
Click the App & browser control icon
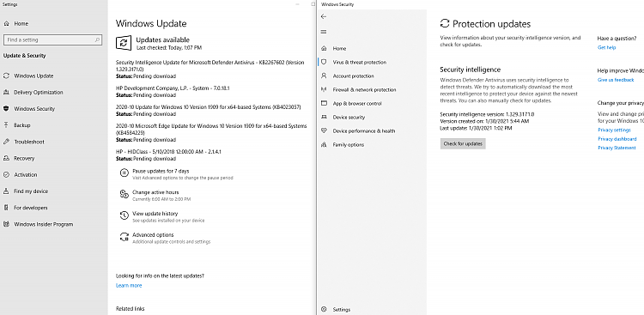click(x=324, y=104)
